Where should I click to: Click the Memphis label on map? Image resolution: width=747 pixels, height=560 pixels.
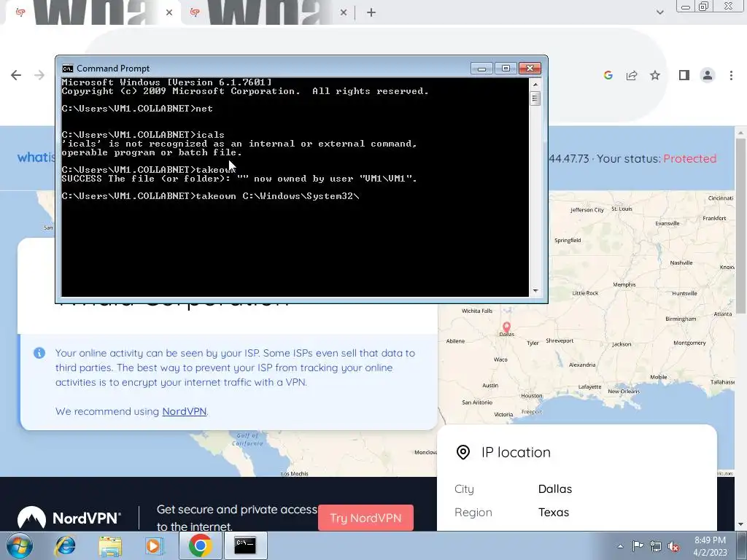[624, 284]
